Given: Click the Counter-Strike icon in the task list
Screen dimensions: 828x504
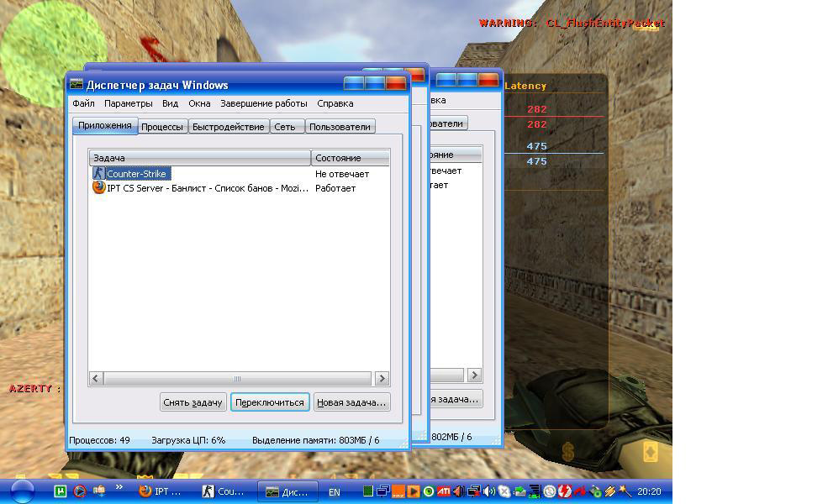Looking at the screenshot, I should pos(98,173).
